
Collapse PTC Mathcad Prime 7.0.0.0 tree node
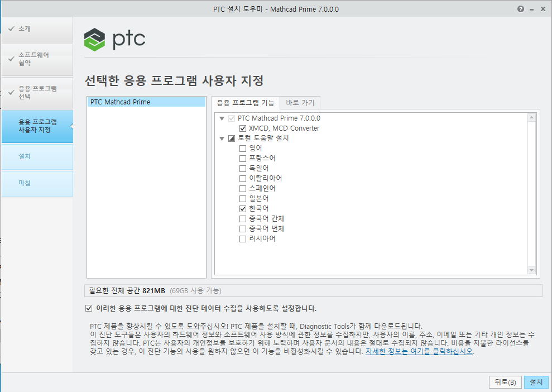tap(222, 118)
